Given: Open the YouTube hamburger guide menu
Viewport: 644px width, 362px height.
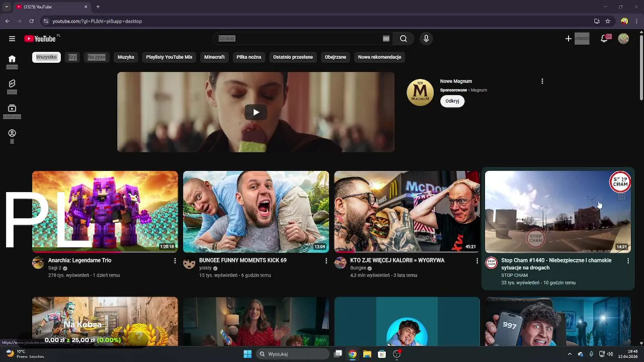Looking at the screenshot, I should tap(12, 39).
